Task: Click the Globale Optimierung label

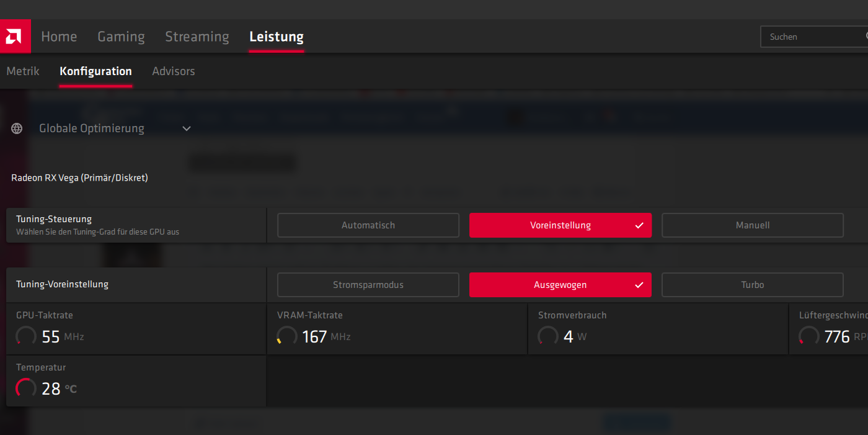Action: (92, 128)
